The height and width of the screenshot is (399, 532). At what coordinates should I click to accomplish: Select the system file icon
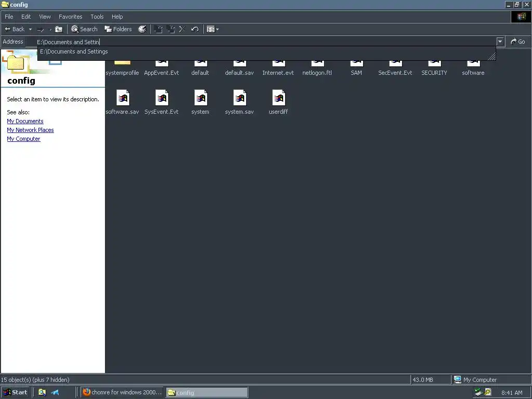[201, 98]
